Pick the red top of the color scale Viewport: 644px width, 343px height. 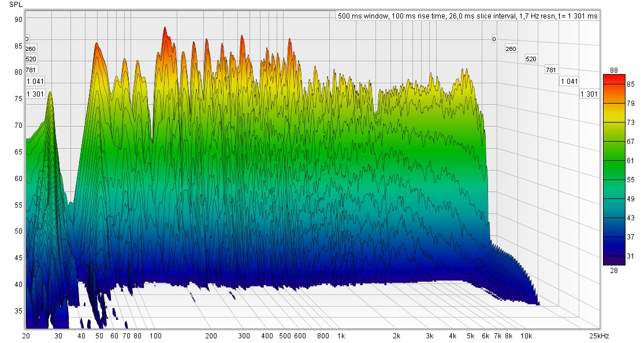coord(614,78)
